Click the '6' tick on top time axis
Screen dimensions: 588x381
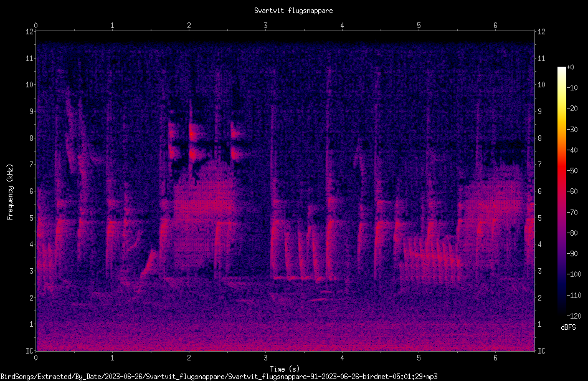(495, 26)
